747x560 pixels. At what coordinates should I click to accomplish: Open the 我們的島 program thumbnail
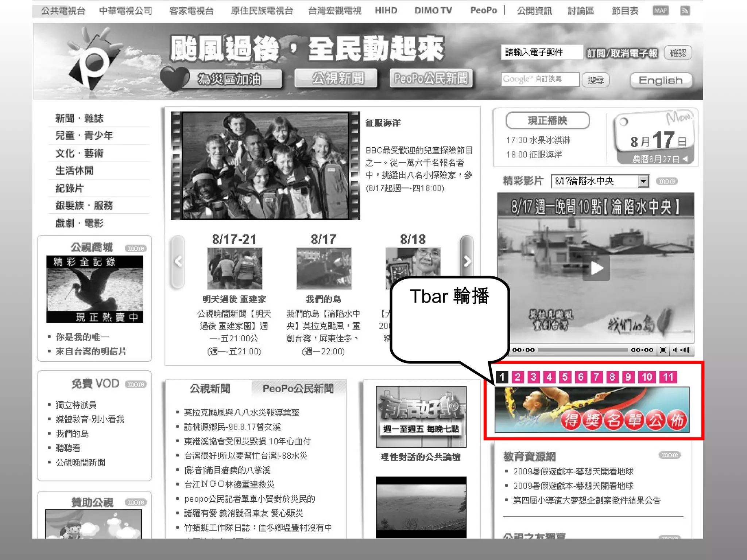coord(324,269)
